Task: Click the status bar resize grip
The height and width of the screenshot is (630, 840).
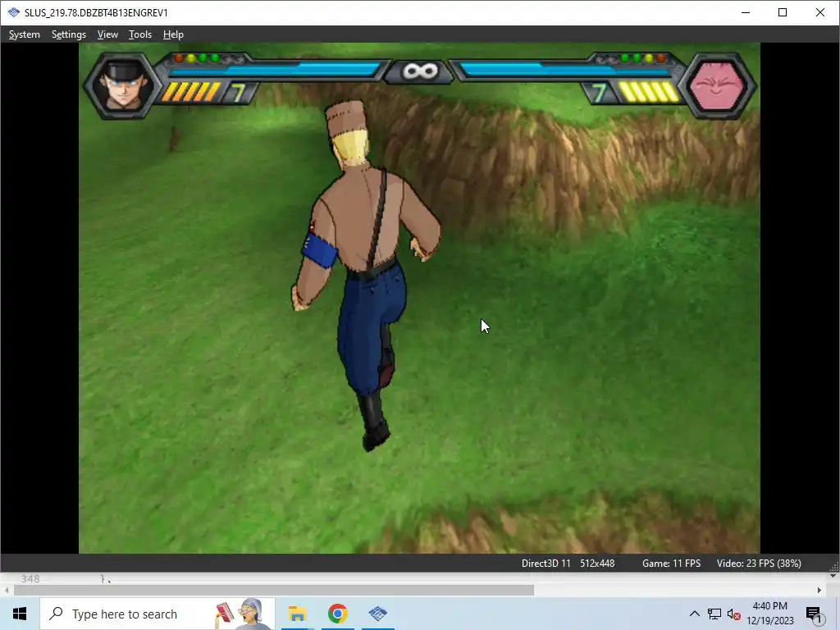Action: pyautogui.click(x=834, y=568)
